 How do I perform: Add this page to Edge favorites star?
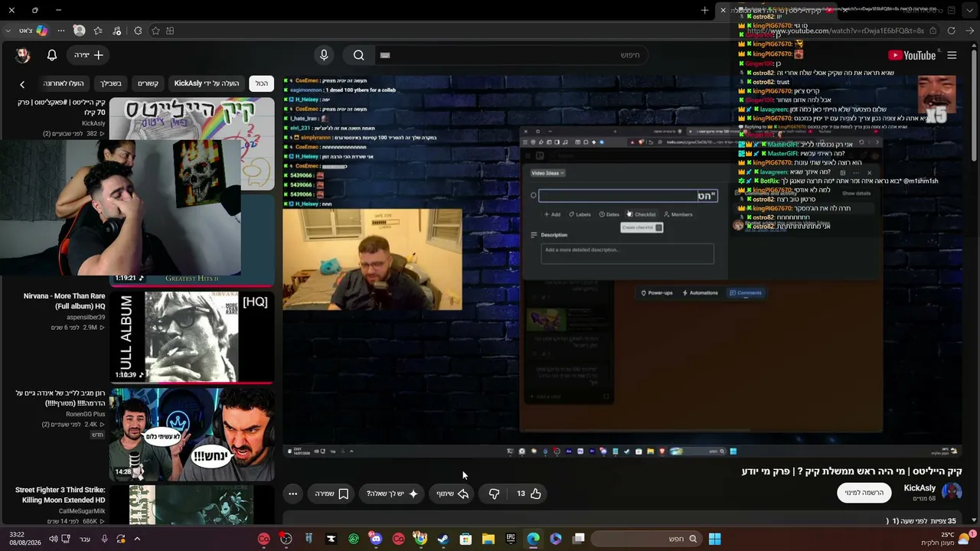coord(155,31)
